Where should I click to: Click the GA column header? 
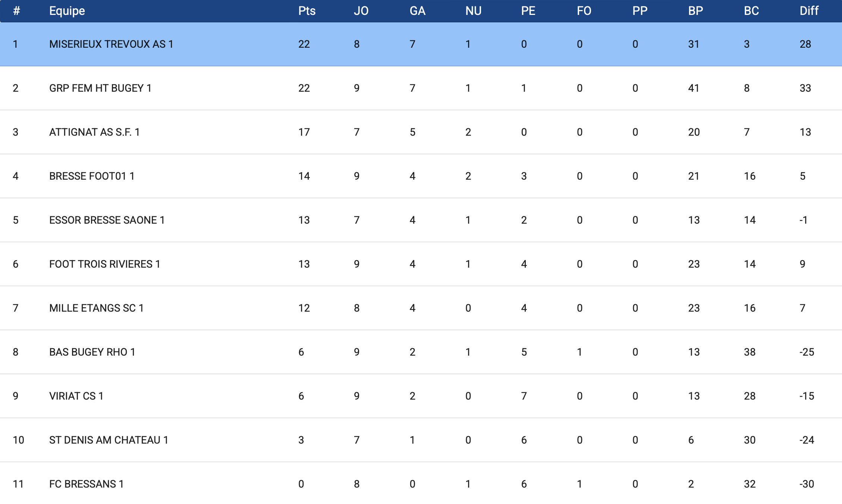[x=417, y=11]
